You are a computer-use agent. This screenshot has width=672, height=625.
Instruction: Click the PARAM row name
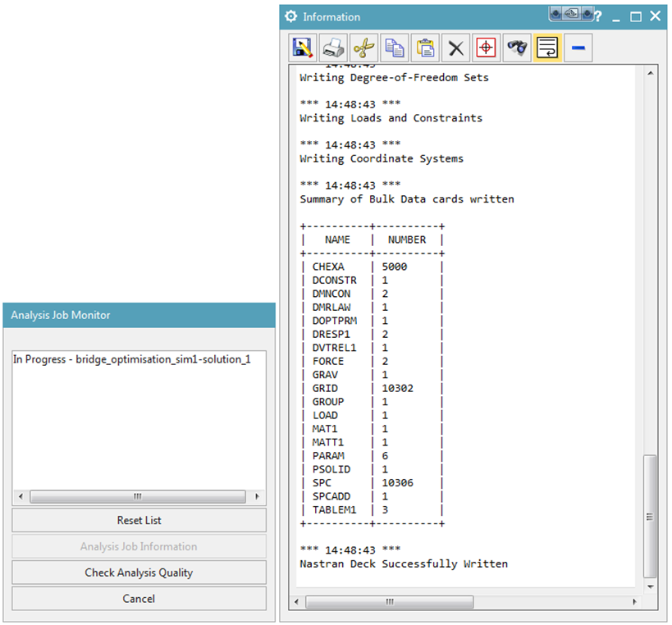pyautogui.click(x=328, y=456)
